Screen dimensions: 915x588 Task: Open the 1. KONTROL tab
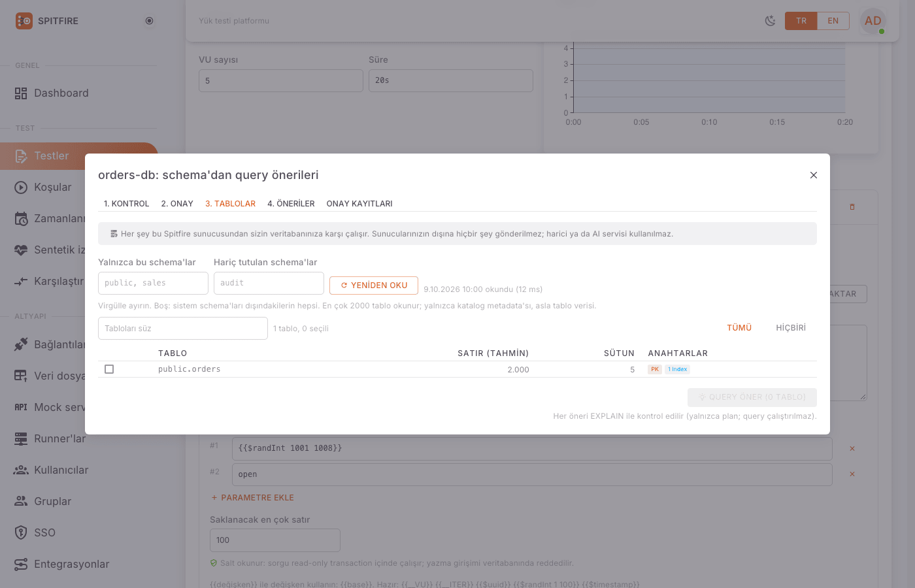click(127, 204)
